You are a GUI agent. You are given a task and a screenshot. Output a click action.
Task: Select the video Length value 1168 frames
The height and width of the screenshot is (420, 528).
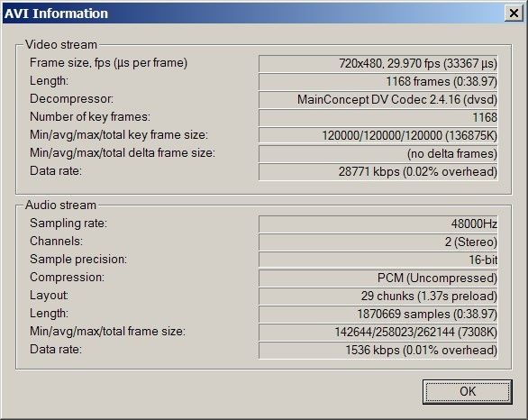pyautogui.click(x=378, y=81)
